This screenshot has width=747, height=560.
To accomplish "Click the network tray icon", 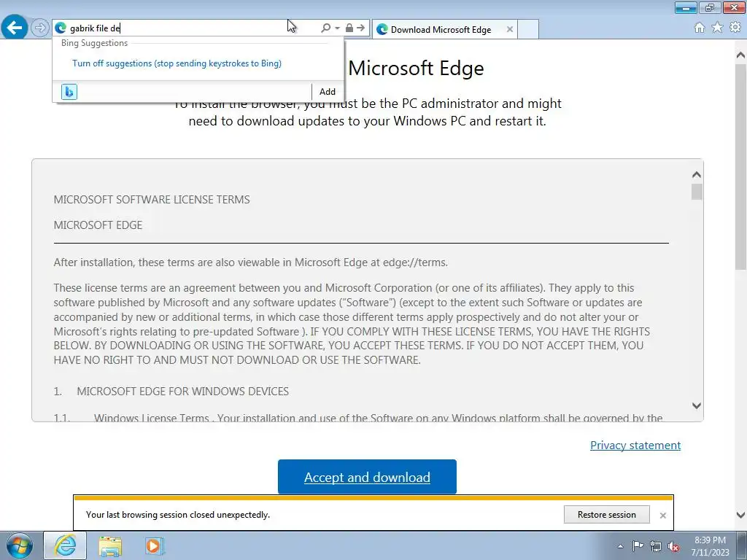I will coord(656,546).
